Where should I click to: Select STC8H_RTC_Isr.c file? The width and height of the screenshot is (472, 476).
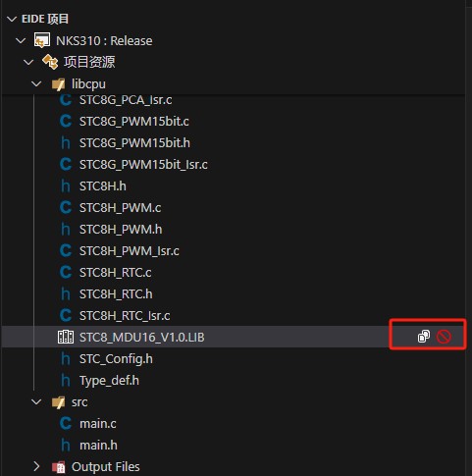pyautogui.click(x=125, y=316)
